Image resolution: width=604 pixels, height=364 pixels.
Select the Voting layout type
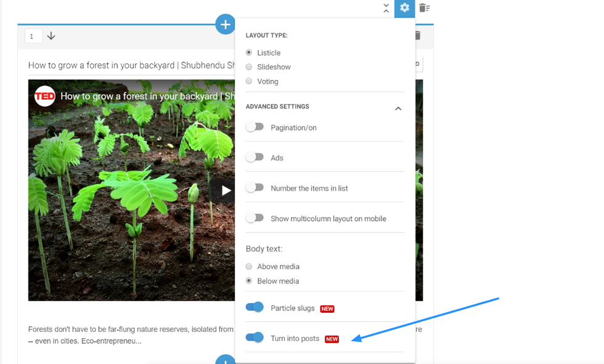249,81
